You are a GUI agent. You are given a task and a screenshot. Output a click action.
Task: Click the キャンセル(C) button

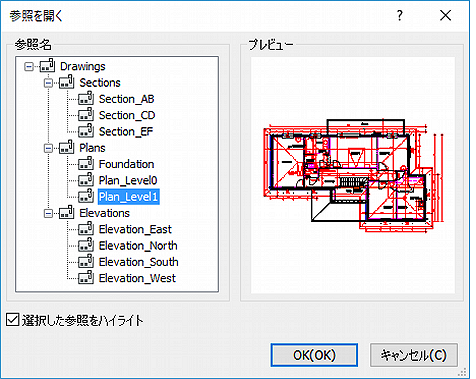[414, 355]
